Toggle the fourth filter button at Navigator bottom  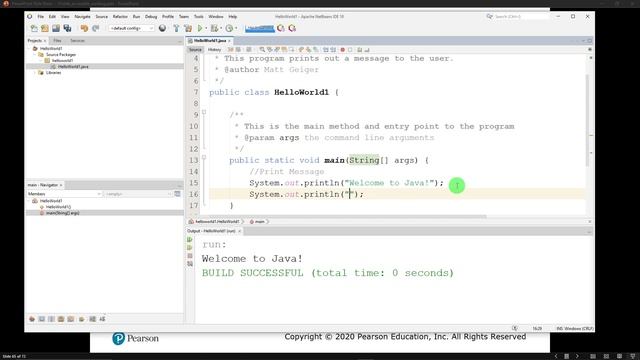point(61,319)
